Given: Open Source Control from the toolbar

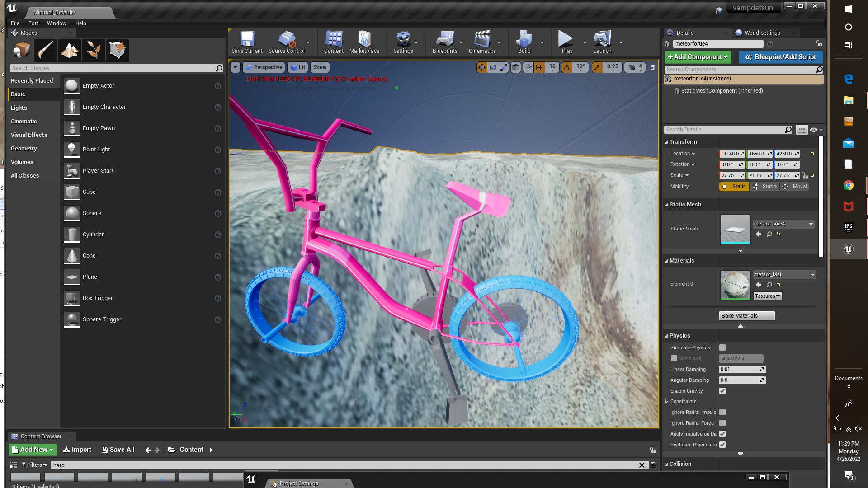Looking at the screenshot, I should (x=287, y=42).
